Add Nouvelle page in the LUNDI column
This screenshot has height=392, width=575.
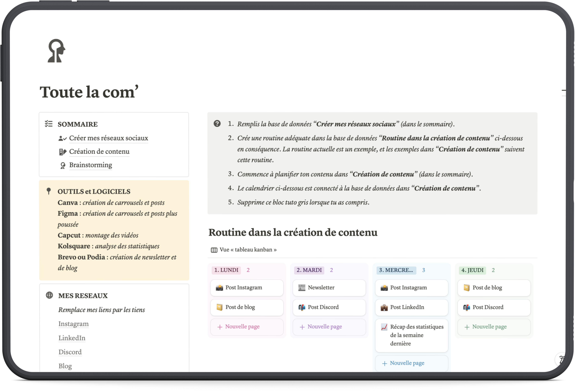coord(242,327)
